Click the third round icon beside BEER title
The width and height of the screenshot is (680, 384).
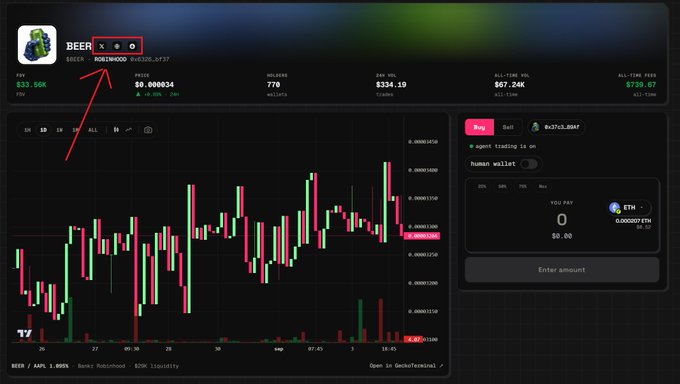point(132,46)
